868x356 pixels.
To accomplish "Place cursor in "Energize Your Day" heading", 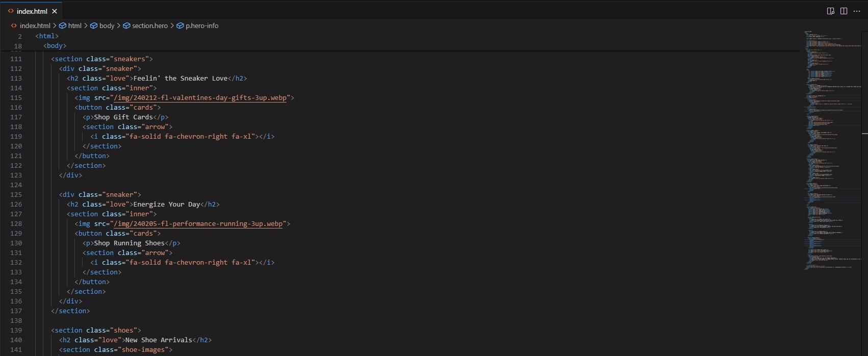I will coord(167,205).
